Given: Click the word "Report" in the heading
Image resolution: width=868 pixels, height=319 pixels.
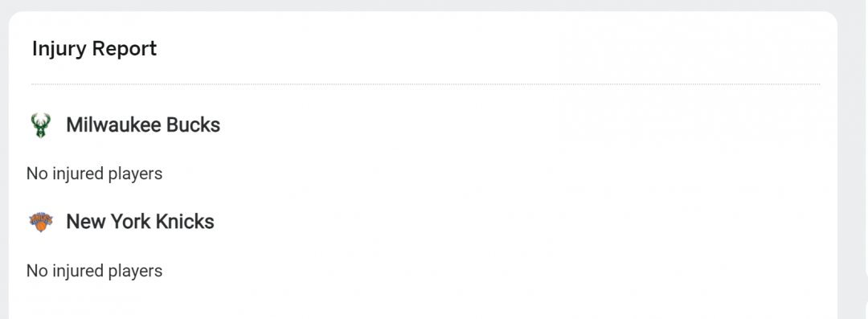Looking at the screenshot, I should pyautogui.click(x=125, y=49).
